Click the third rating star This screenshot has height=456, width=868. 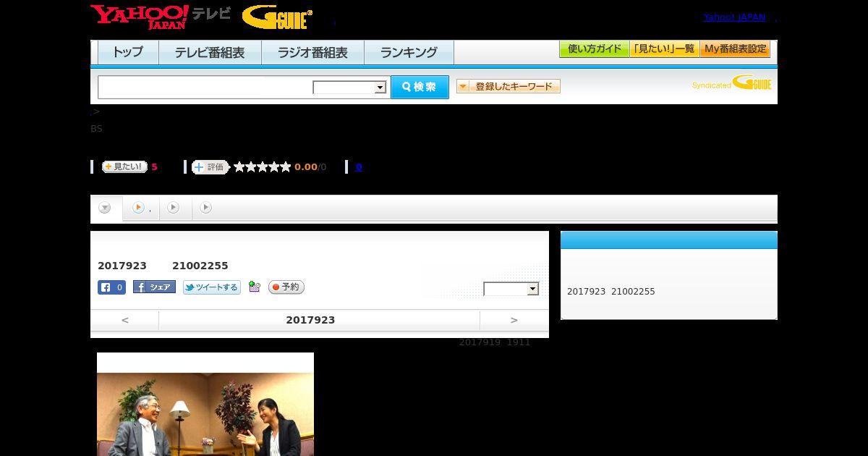point(263,167)
